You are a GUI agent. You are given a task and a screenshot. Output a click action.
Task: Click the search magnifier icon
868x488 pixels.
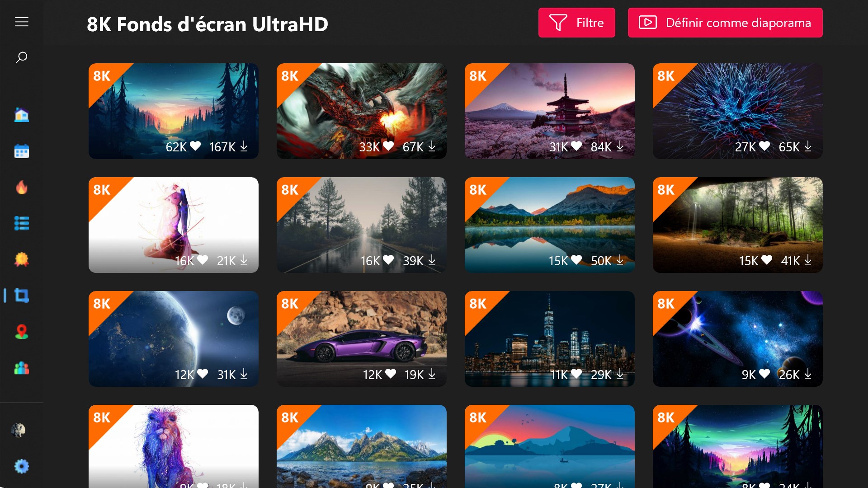click(22, 57)
